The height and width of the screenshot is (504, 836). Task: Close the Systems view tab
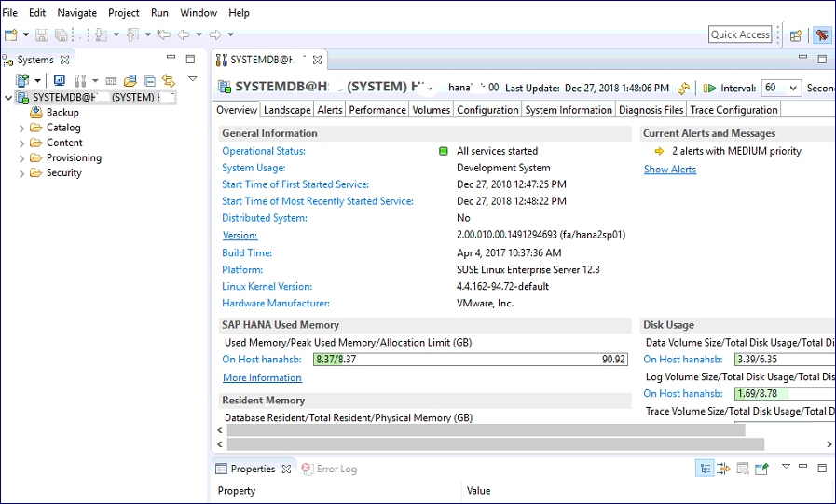coord(65,60)
